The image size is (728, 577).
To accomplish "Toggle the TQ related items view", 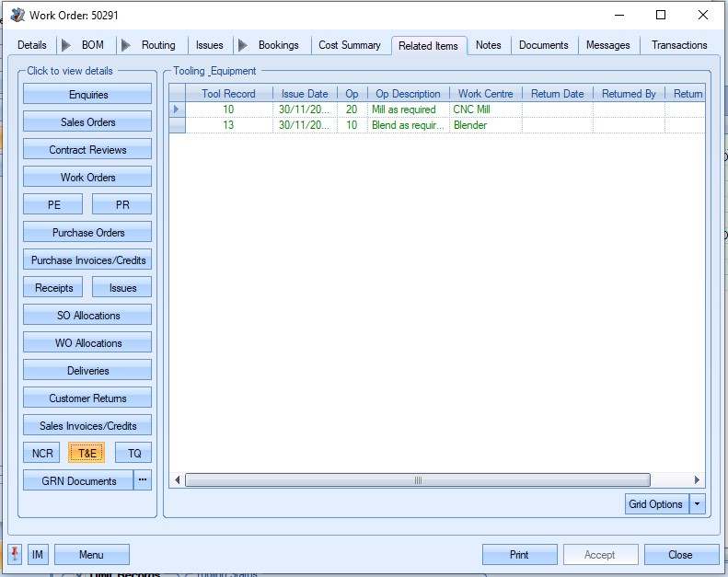I will click(x=133, y=453).
